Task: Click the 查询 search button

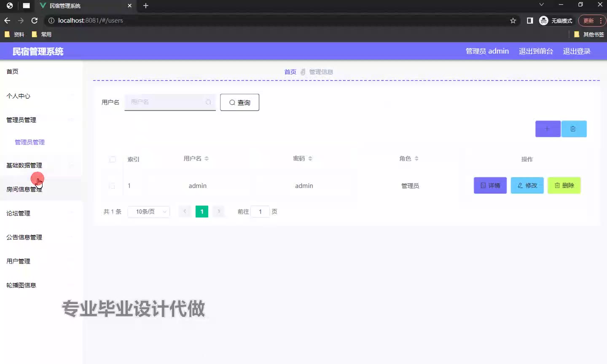Action: coord(239,102)
